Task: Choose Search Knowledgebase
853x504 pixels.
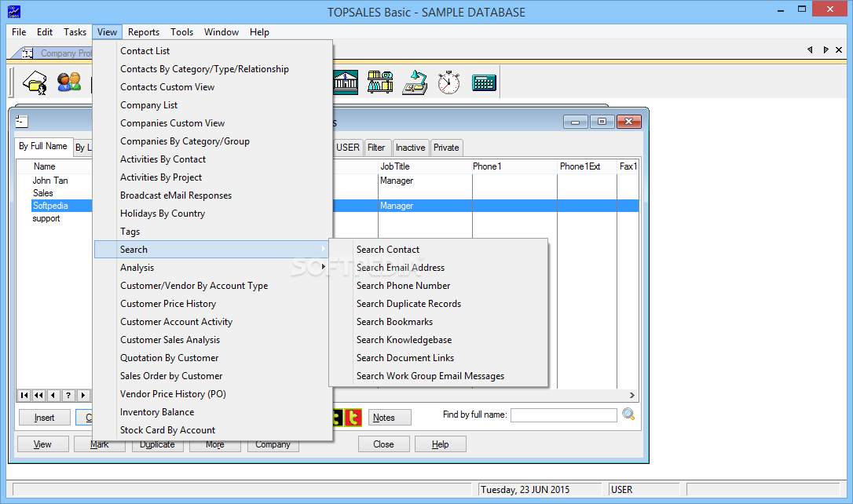Action: click(x=438, y=340)
